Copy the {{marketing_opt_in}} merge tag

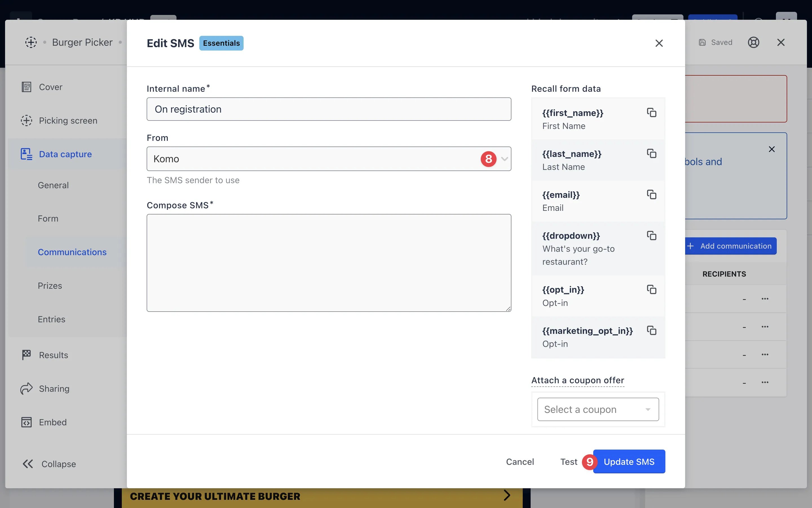pos(651,330)
